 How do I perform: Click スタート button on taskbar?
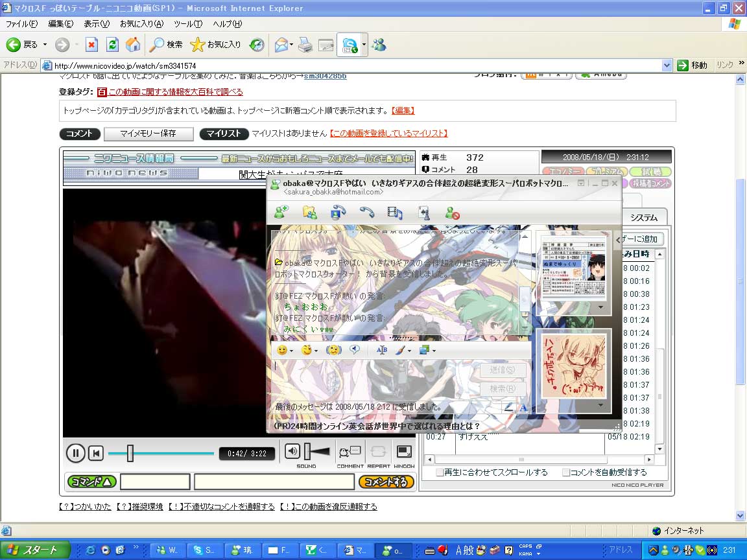(34, 550)
